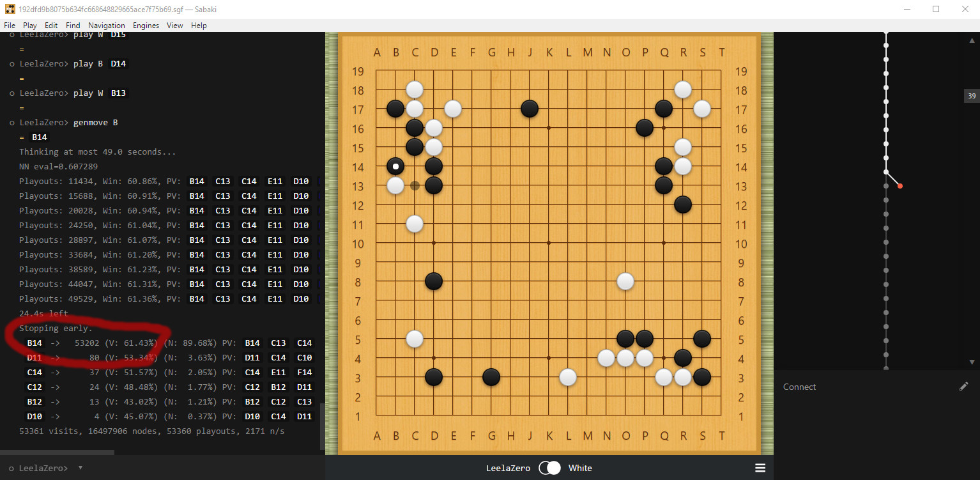Screen dimensions: 980x480
Task: Expand the console command input dropdown arrow
Action: (80, 468)
